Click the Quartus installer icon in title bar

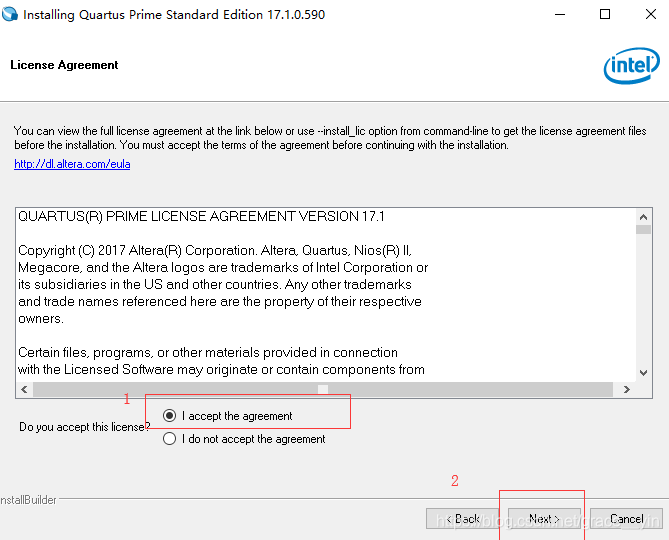[x=10, y=15]
